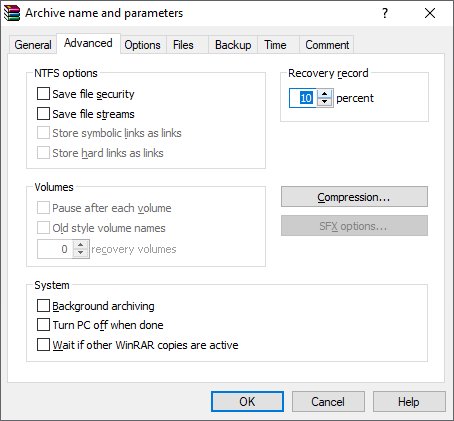Open the Compression... settings button
The height and width of the screenshot is (421, 454).
point(354,197)
